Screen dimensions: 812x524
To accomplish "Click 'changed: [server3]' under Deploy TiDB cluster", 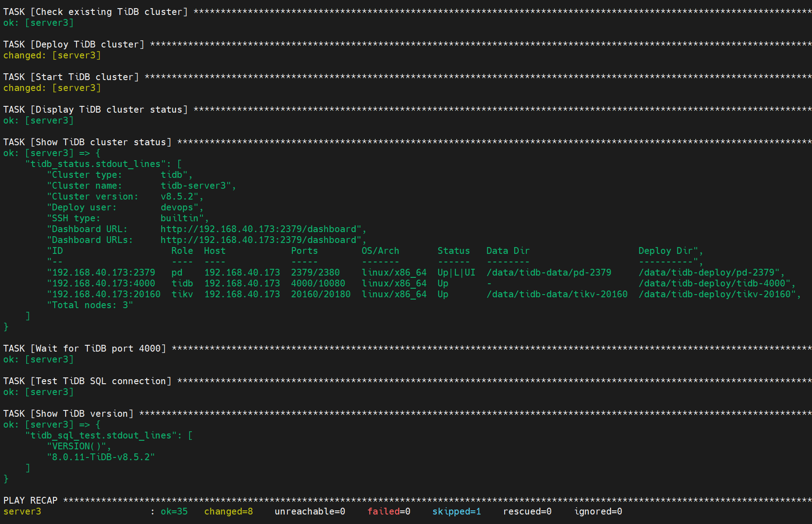I will click(52, 55).
